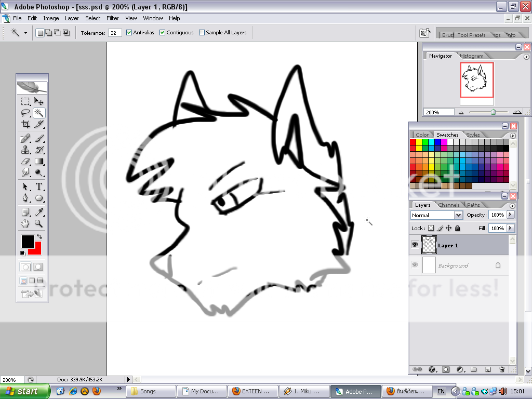Select the Type tool
This screenshot has height=399, width=532.
[x=38, y=187]
